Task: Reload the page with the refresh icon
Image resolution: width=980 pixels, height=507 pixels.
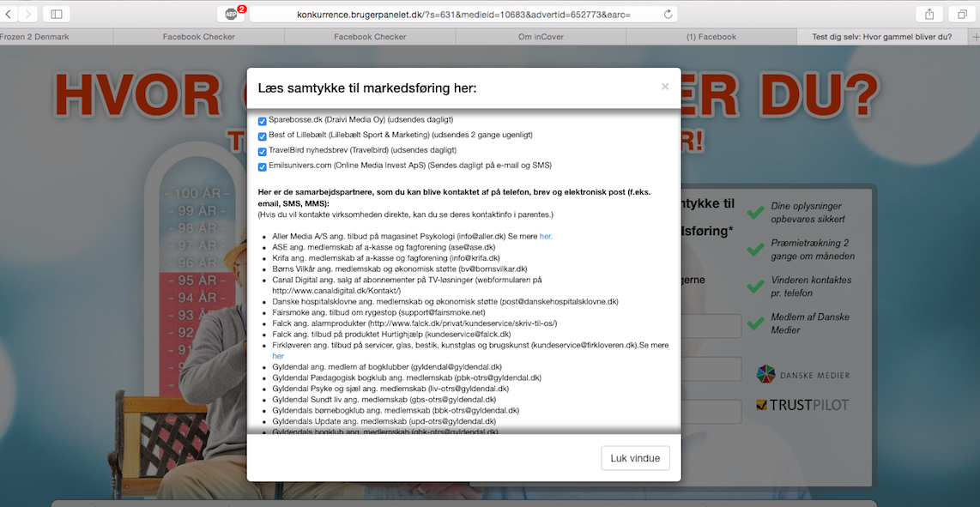Action: (x=668, y=14)
